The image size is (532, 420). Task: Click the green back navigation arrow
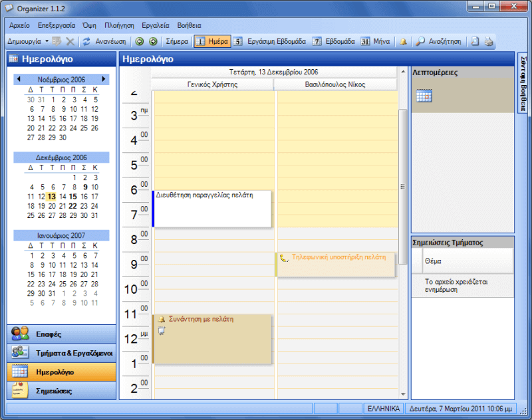tap(140, 41)
